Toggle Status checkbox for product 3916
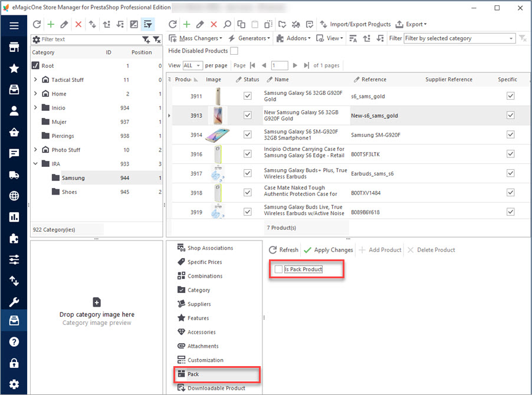The width and height of the screenshot is (532, 395). 248,154
